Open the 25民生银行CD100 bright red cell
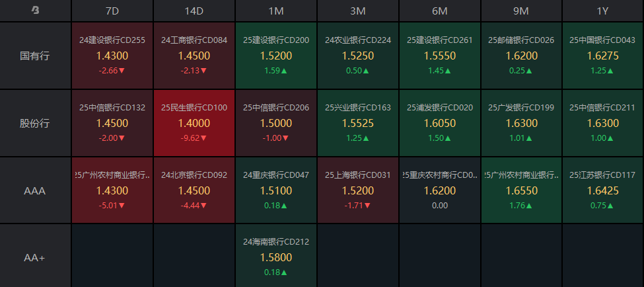This screenshot has height=287, width=644. click(194, 124)
